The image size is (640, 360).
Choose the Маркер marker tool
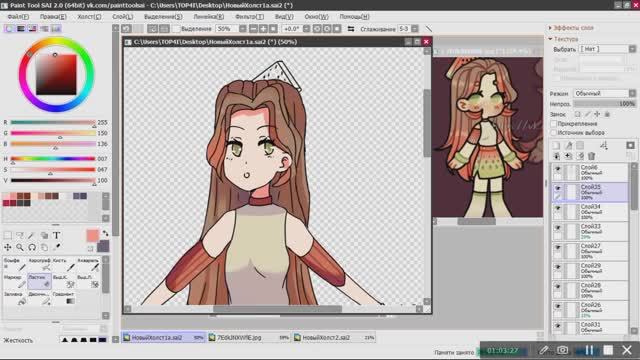pyautogui.click(x=15, y=281)
